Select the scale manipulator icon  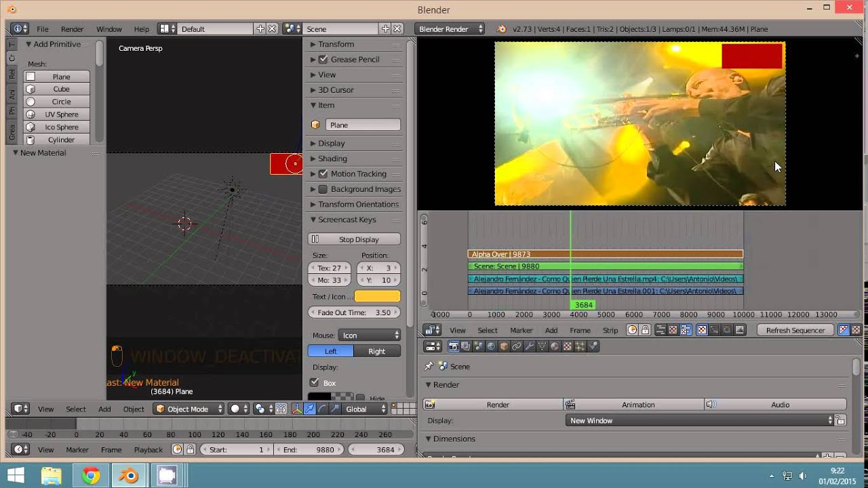(335, 409)
